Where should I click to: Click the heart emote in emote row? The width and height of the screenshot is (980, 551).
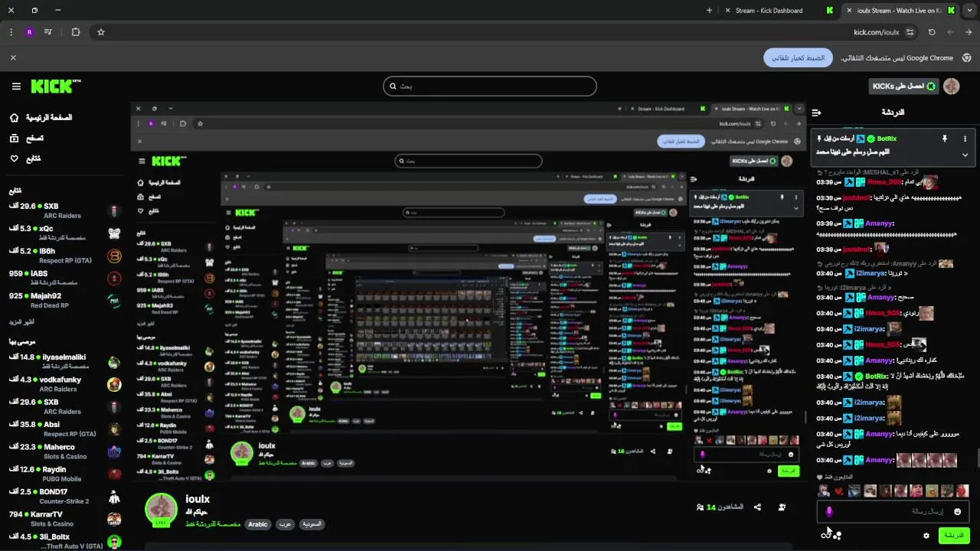(839, 491)
